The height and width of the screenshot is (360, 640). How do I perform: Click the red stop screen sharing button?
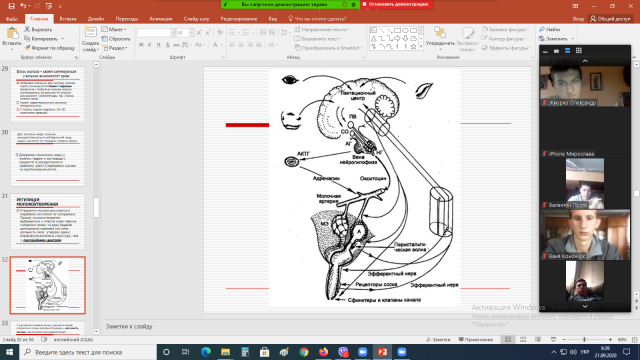[396, 4]
